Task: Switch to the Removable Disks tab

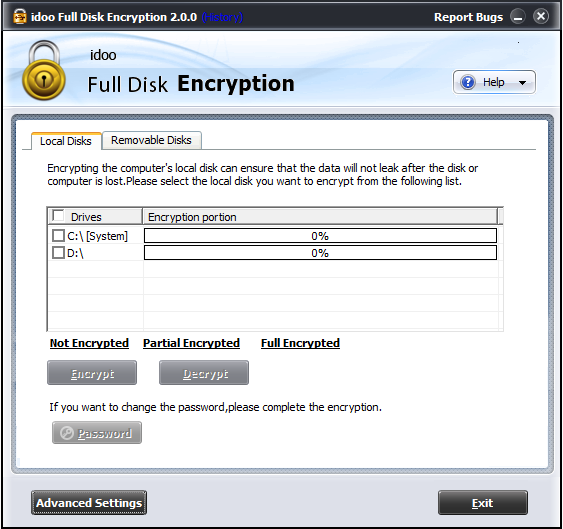Action: [x=151, y=140]
